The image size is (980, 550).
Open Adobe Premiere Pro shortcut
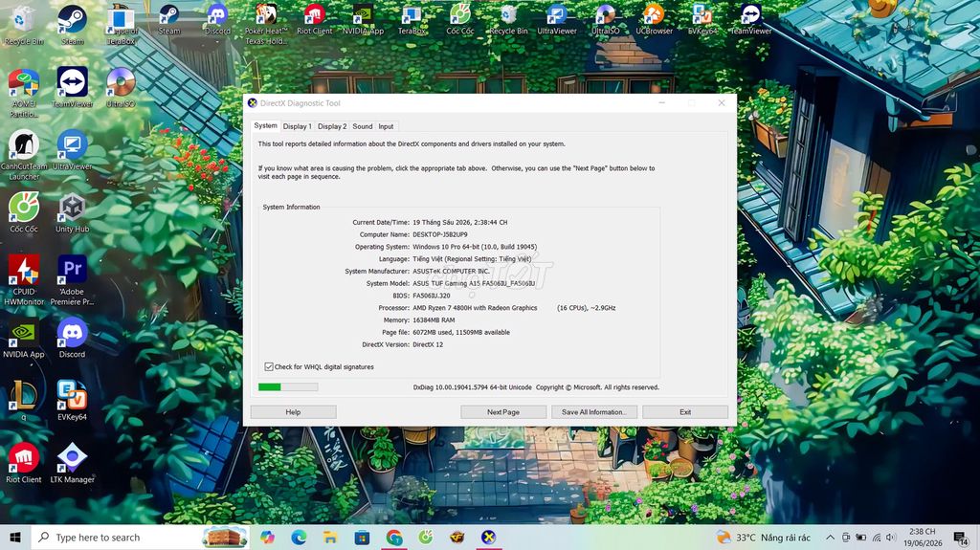pyautogui.click(x=72, y=279)
